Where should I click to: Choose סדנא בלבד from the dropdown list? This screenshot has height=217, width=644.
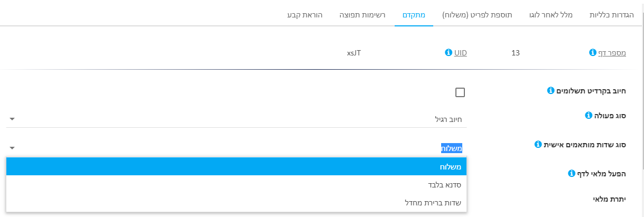click(236, 185)
